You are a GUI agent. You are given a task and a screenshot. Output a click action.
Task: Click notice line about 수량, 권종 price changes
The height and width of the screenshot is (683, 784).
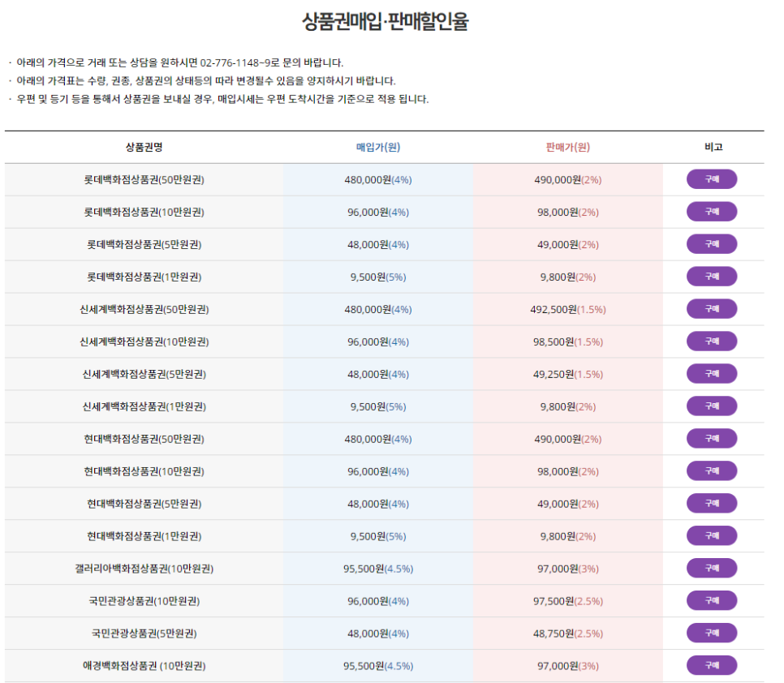205,81
